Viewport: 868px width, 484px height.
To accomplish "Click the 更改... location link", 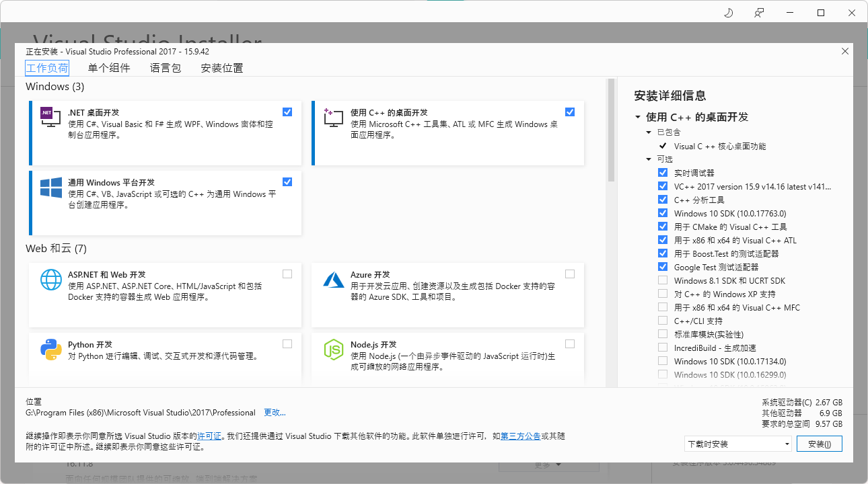I will click(x=275, y=412).
